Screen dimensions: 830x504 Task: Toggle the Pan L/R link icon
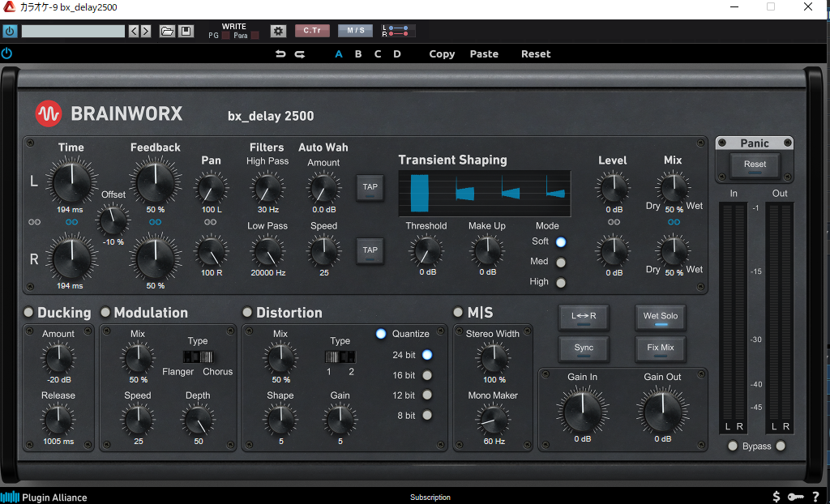coord(210,222)
